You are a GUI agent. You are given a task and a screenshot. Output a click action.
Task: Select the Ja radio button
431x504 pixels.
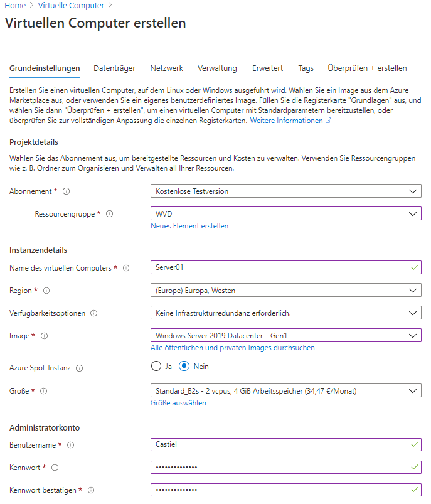[x=156, y=366]
